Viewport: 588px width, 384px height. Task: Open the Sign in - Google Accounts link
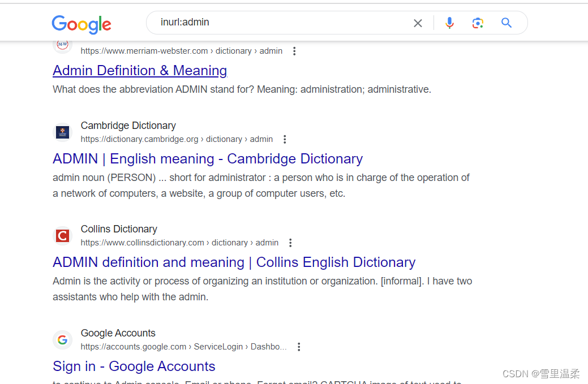coord(134,366)
